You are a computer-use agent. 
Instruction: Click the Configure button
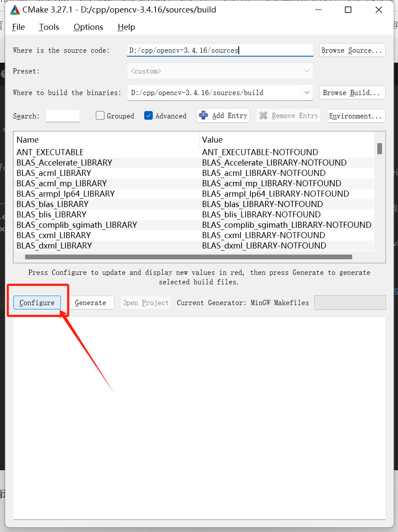tap(37, 303)
